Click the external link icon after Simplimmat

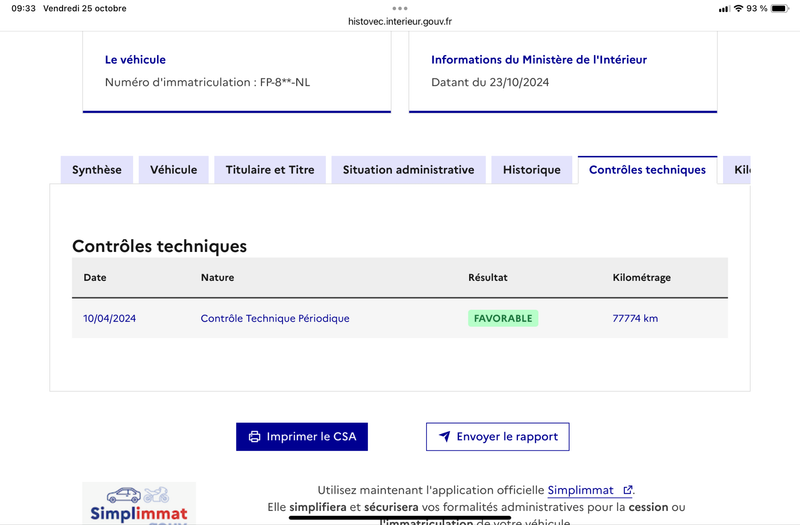628,490
